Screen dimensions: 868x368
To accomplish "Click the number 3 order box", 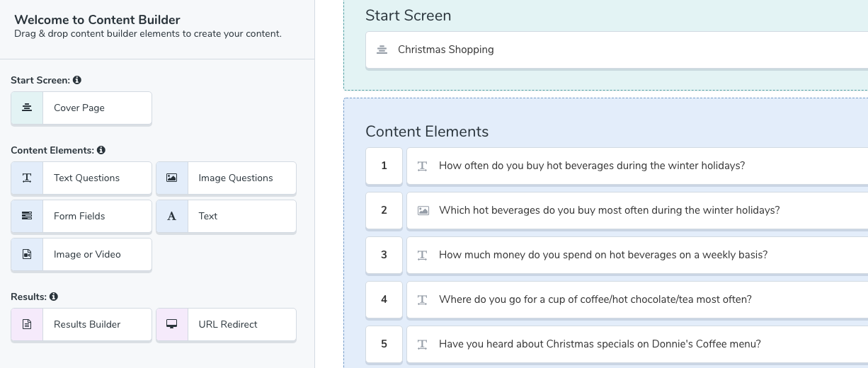I will pyautogui.click(x=384, y=255).
